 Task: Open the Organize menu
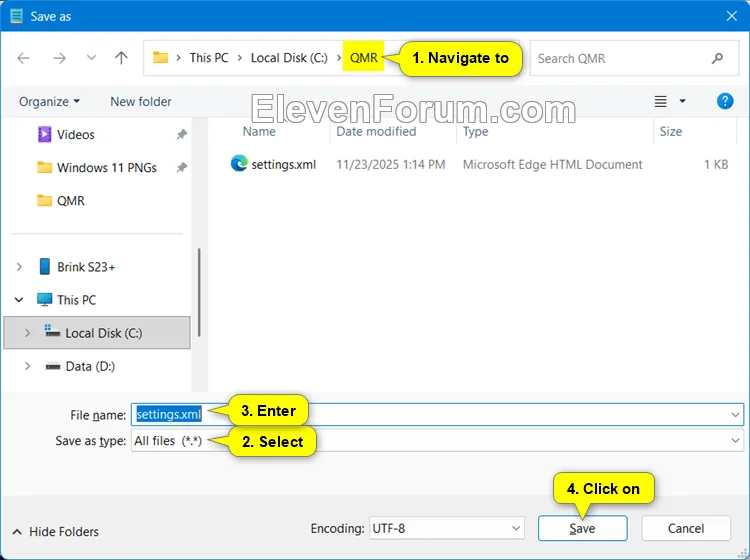tap(49, 101)
